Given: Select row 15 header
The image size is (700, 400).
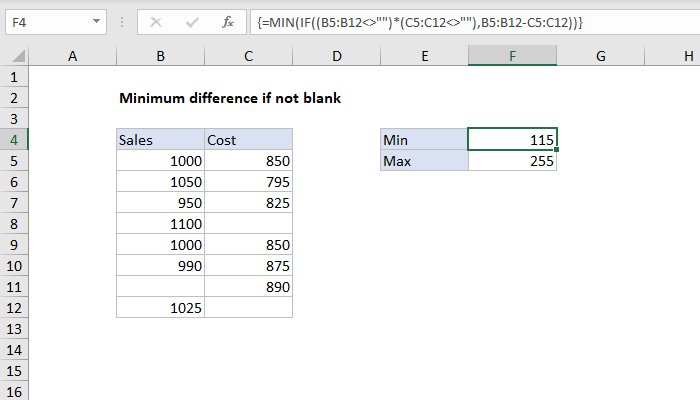Looking at the screenshot, I should pyautogui.click(x=14, y=371).
